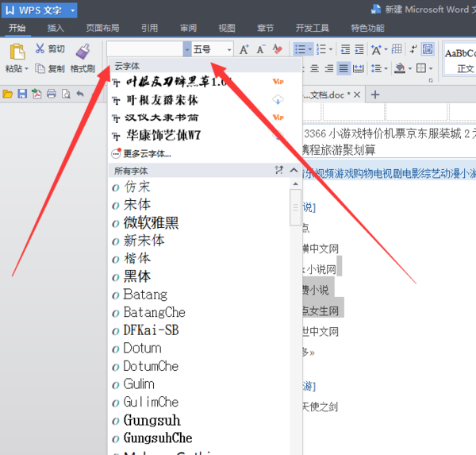Open the 特色功能 ribbon tab

click(367, 28)
